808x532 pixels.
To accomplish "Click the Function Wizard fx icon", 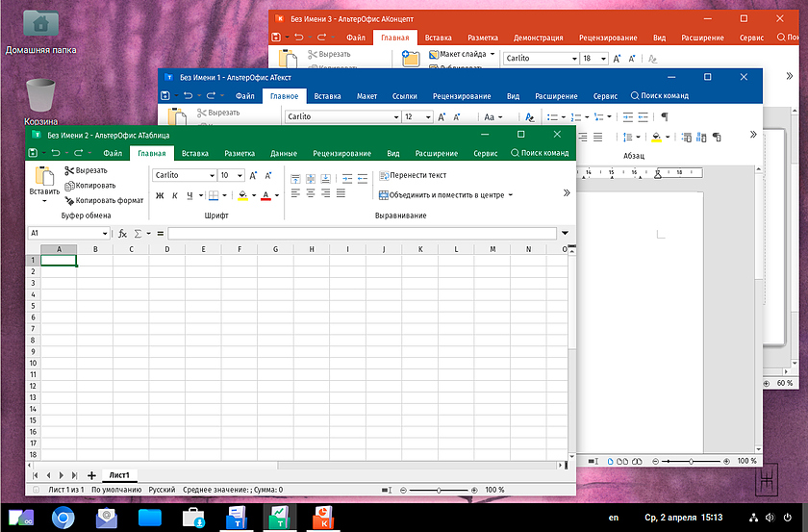I will click(122, 233).
